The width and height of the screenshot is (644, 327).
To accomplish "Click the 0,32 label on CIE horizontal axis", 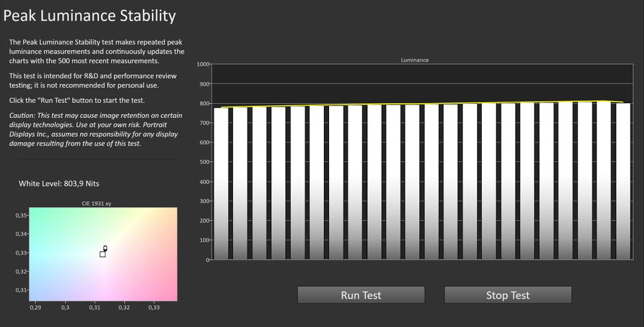I will click(x=124, y=308).
